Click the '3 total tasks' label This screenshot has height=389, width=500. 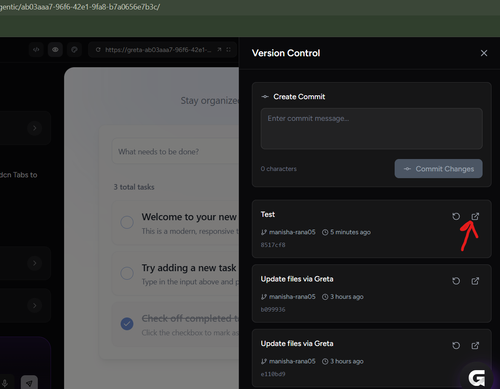point(134,187)
